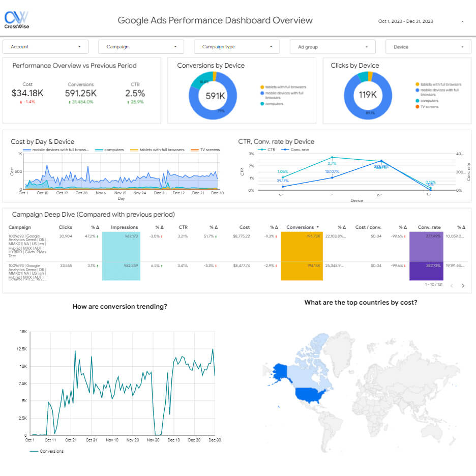
Task: Click the Cost / conv. column header
Action: coord(369,227)
